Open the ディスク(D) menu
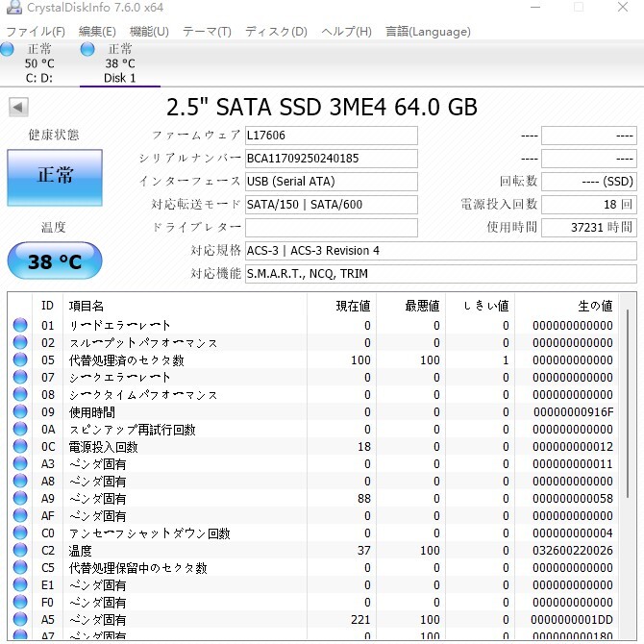 276,32
